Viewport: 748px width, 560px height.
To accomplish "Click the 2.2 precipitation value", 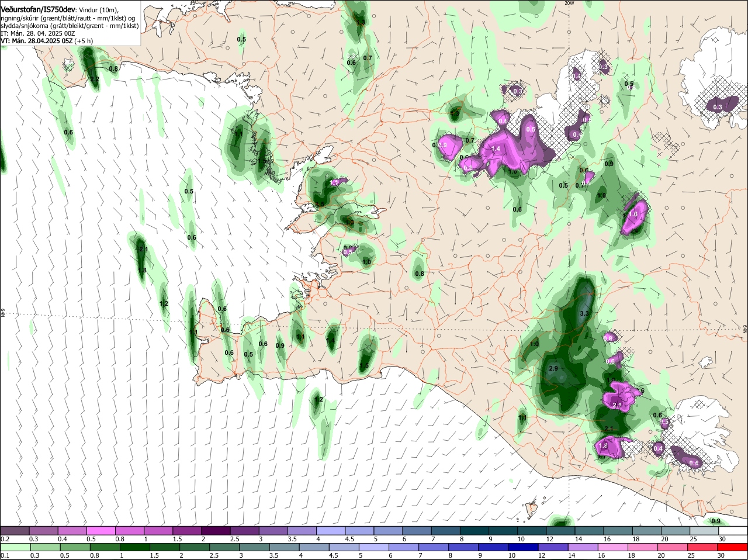I will [x=94, y=79].
